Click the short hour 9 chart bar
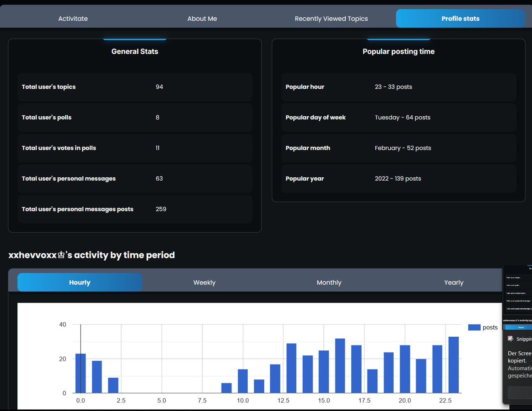The width and height of the screenshot is (532, 411). 227,388
